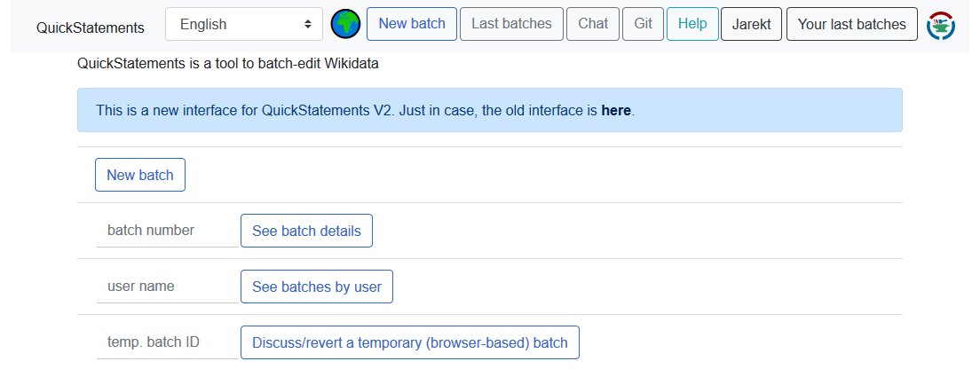Focus the batch number input field

coord(167,231)
